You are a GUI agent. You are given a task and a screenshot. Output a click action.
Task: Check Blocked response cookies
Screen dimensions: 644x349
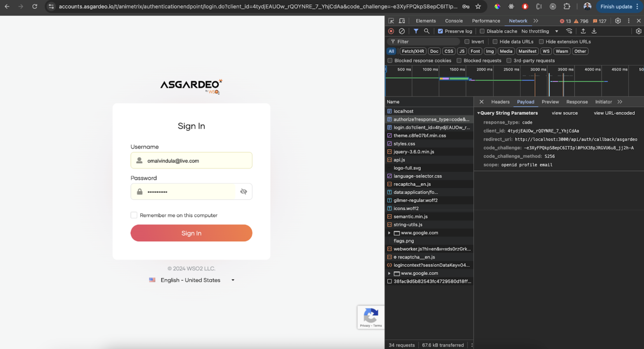pyautogui.click(x=390, y=61)
